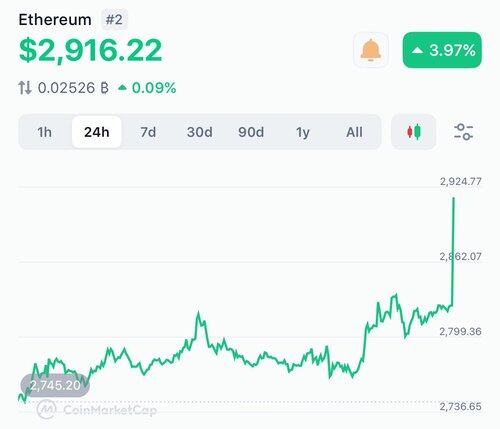Show the 90d price chart
Image resolution: width=500 pixels, height=429 pixels.
251,132
